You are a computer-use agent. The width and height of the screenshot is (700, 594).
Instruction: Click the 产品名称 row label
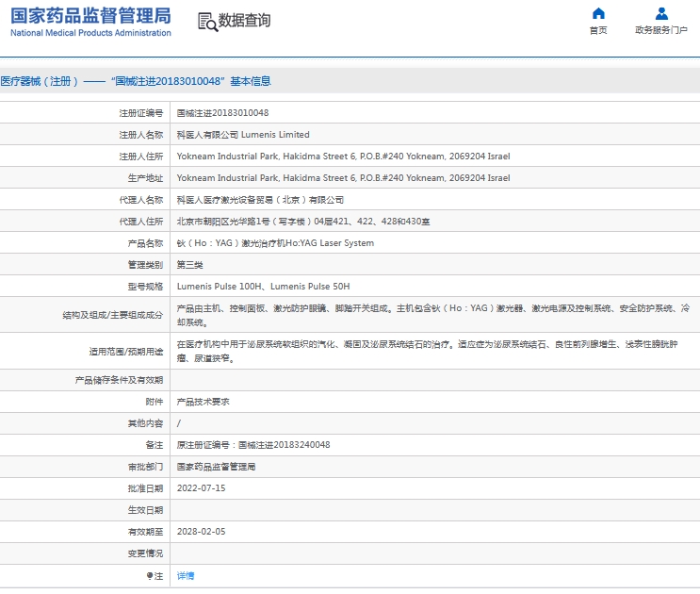(145, 243)
